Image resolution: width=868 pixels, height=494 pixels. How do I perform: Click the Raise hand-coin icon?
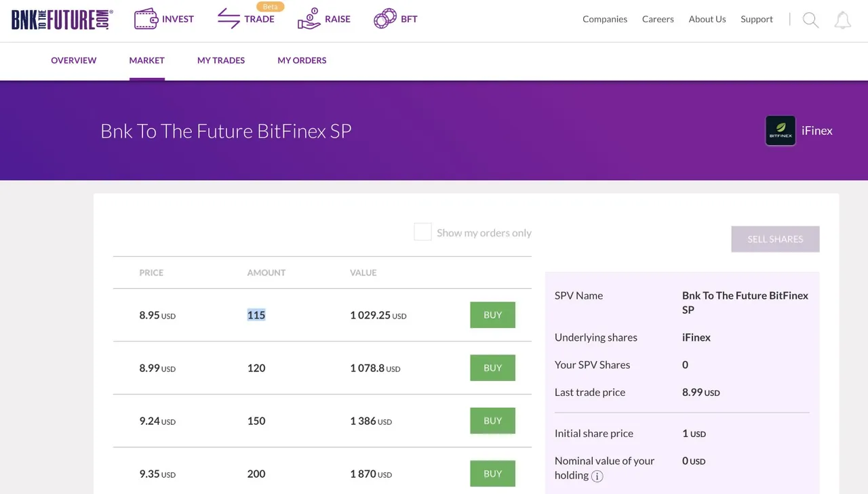pos(309,19)
